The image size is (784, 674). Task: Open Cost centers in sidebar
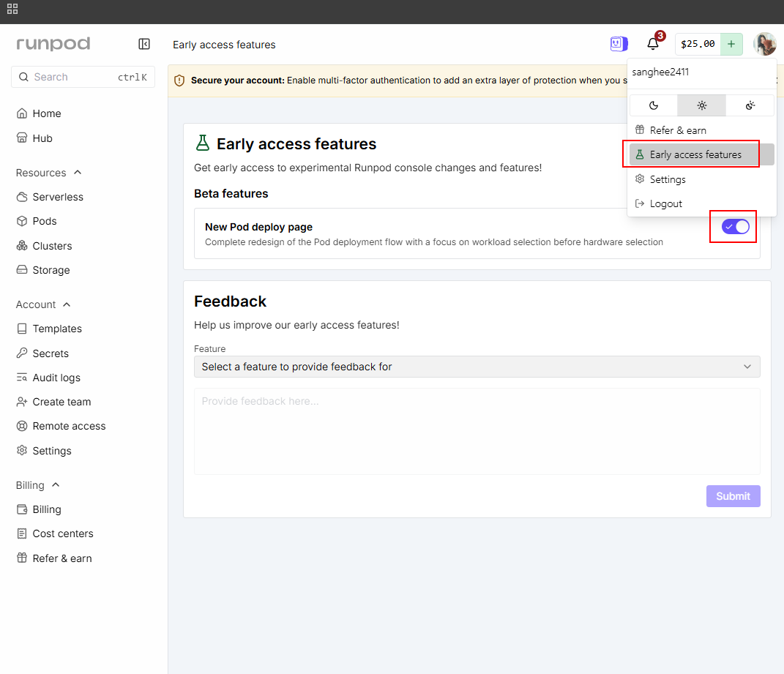click(55, 533)
